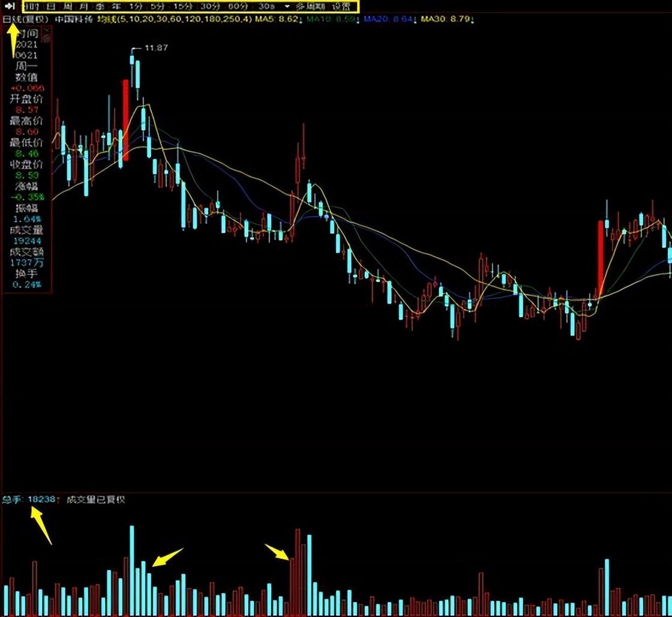Select the 月 (monthly) period

click(x=82, y=7)
